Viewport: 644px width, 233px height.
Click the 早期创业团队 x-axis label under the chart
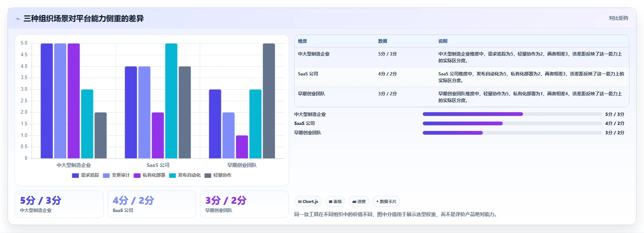(242, 165)
